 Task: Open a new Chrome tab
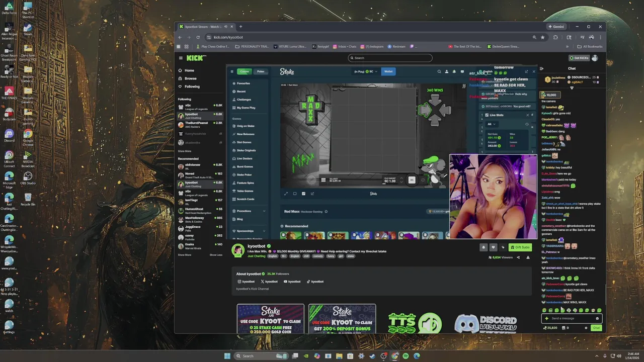[240, 27]
